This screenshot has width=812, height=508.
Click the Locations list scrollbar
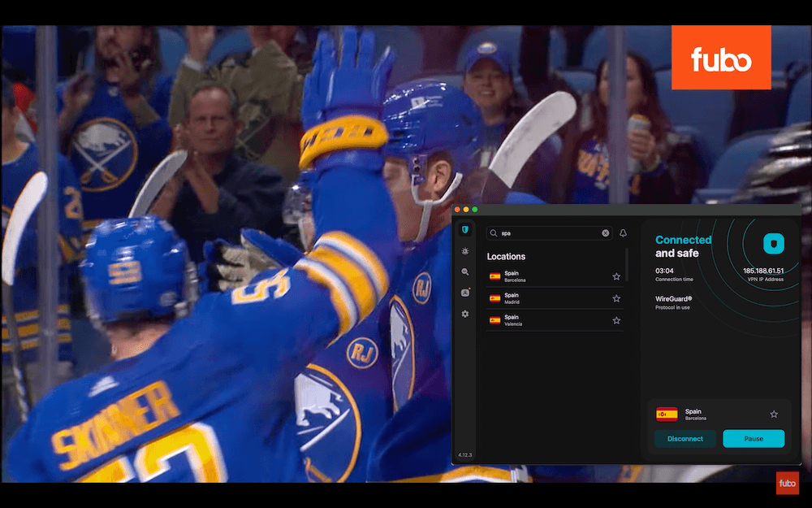pos(627,264)
